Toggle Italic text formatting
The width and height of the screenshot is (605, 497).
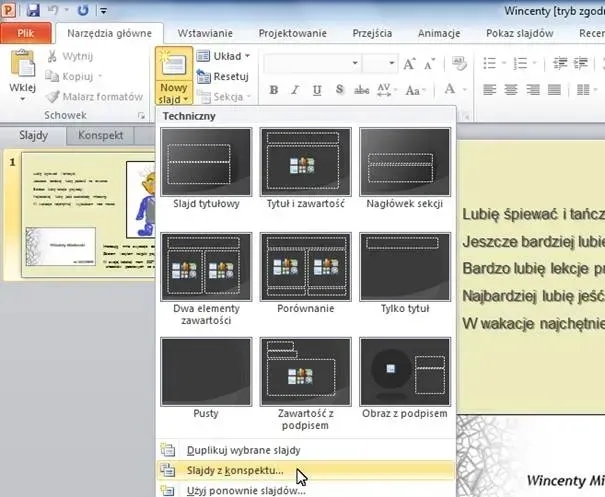coord(296,90)
